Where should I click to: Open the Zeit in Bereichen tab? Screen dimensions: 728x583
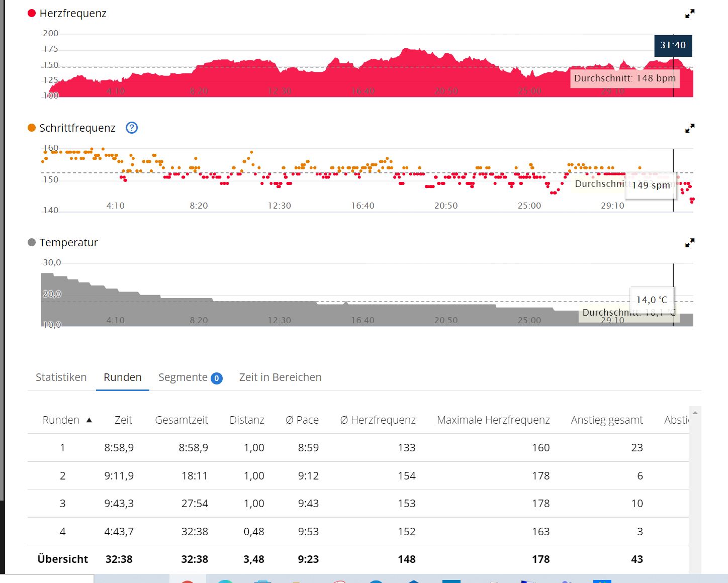tap(280, 377)
